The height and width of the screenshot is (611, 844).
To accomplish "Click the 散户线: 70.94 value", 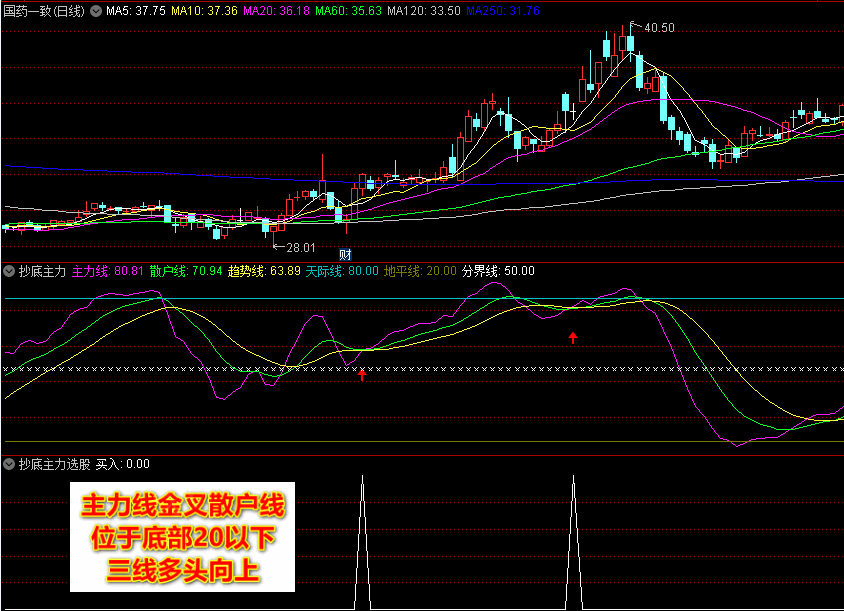I will pyautogui.click(x=186, y=271).
